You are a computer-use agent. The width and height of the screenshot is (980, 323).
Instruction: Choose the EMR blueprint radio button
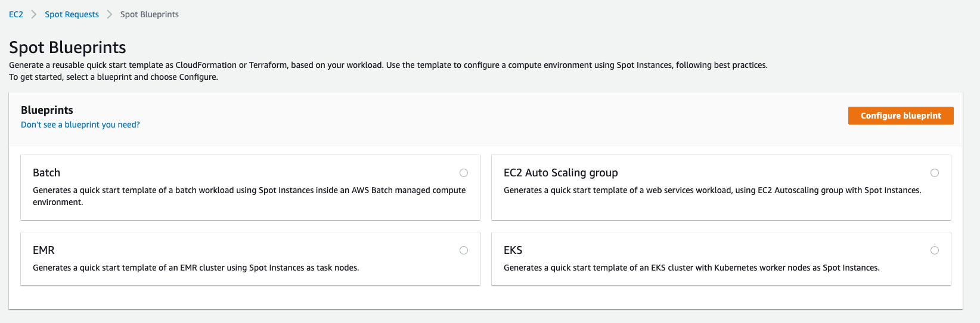[x=464, y=250]
